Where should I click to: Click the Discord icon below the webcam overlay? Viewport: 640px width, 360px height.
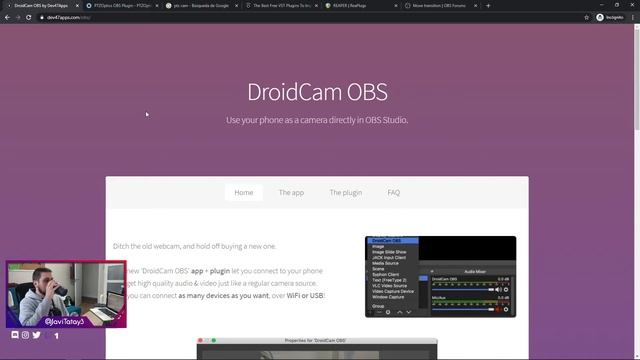(x=15, y=335)
